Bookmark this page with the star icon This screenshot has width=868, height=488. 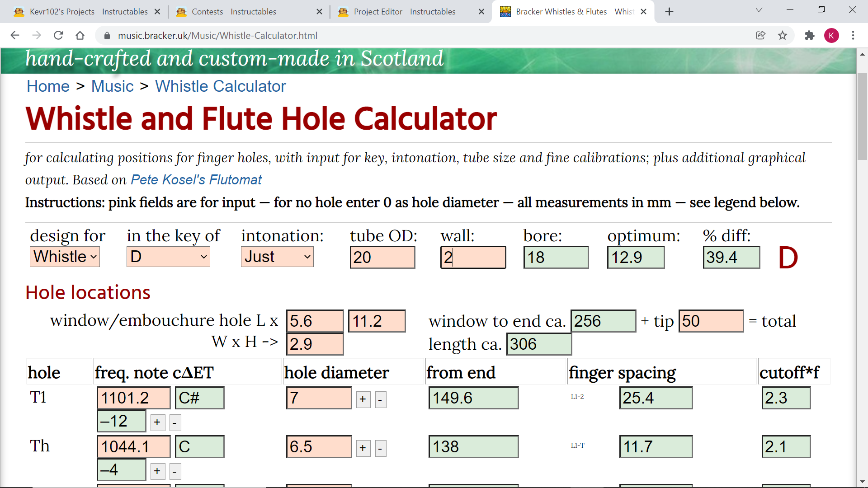783,35
